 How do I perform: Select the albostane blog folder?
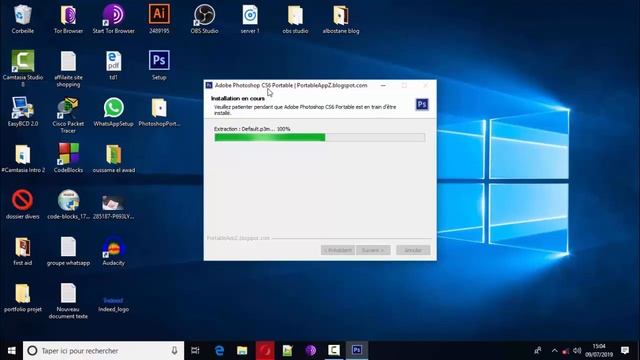tap(341, 19)
